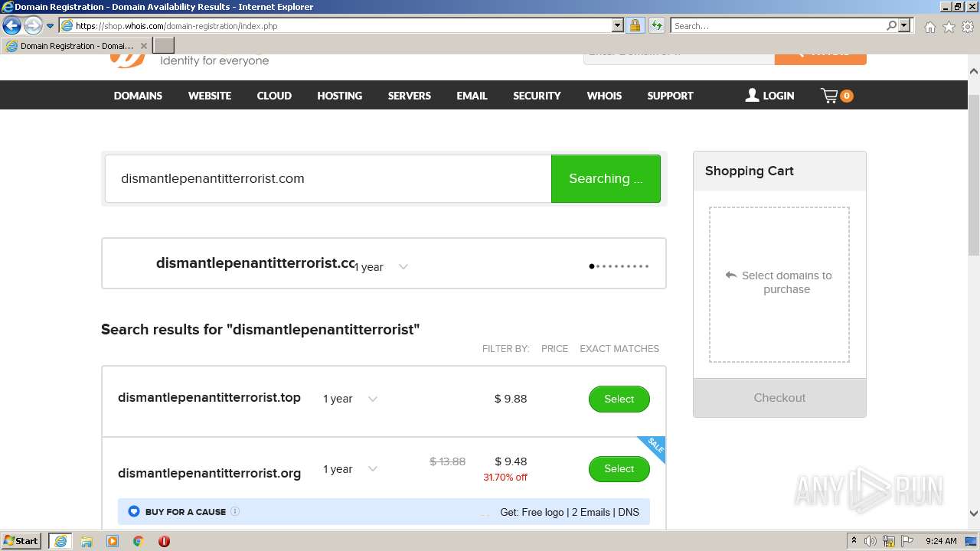The height and width of the screenshot is (551, 980).
Task: Click the 31.70% off discount text
Action: click(505, 478)
